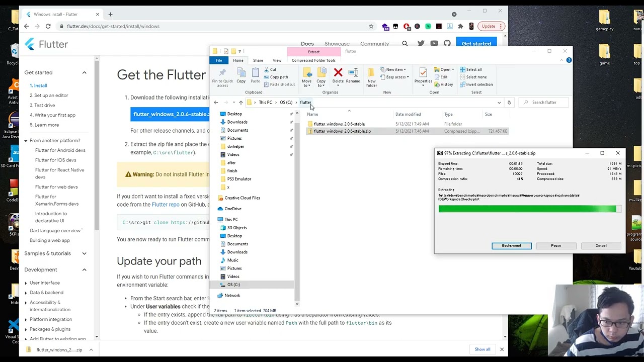Bookmark this page with star icon
This screenshot has width=644, height=362.
371,26
